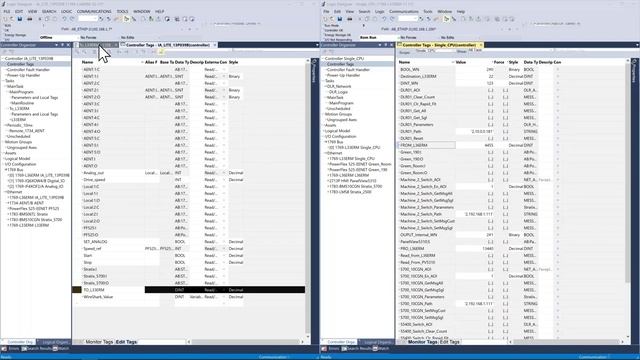The image size is (640, 360).
Task: Open COMMUNICATIONS menu in left window
Action: point(94,11)
